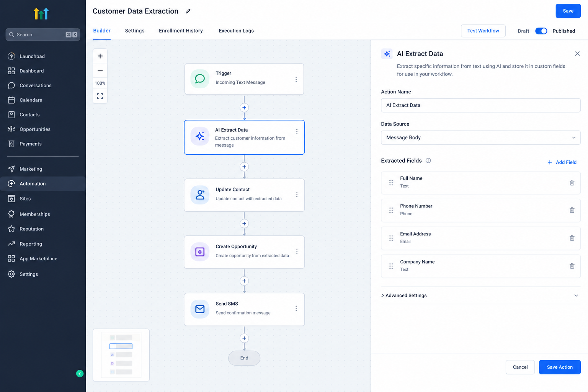This screenshot has height=392, width=588.
Task: Open Execution Logs tab
Action: click(x=236, y=31)
